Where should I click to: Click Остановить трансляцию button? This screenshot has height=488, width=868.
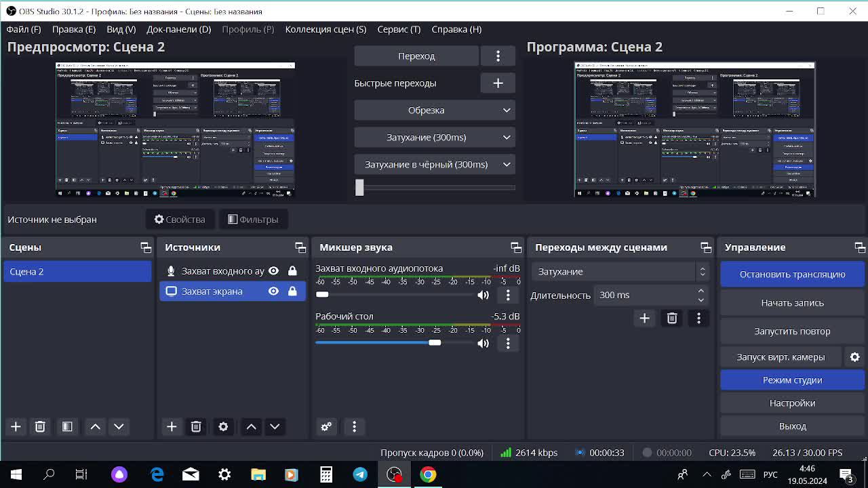[x=792, y=274]
